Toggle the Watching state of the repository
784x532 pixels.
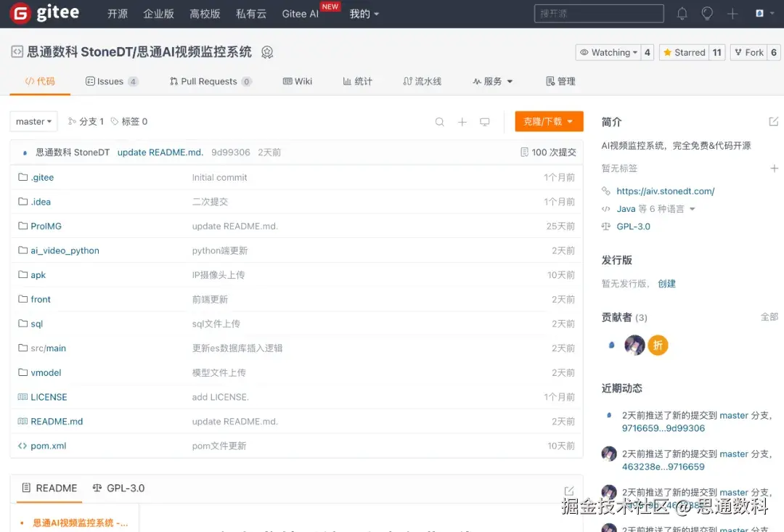tap(608, 52)
